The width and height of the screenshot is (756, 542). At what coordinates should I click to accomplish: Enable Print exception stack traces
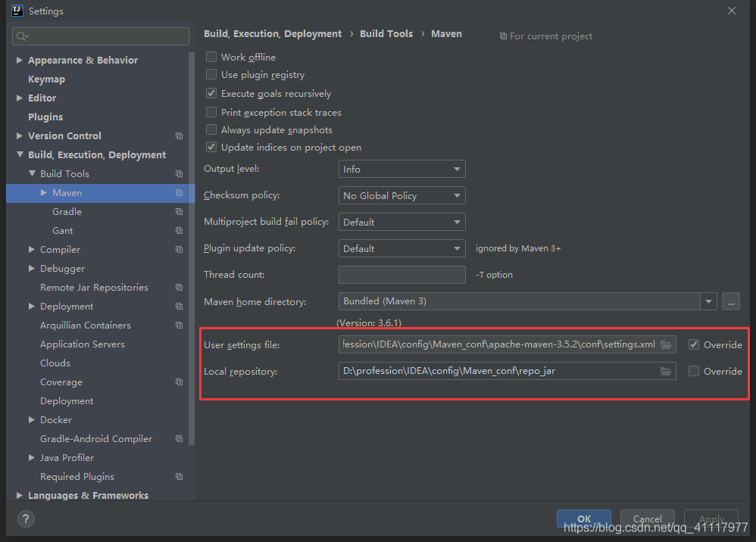tap(211, 112)
